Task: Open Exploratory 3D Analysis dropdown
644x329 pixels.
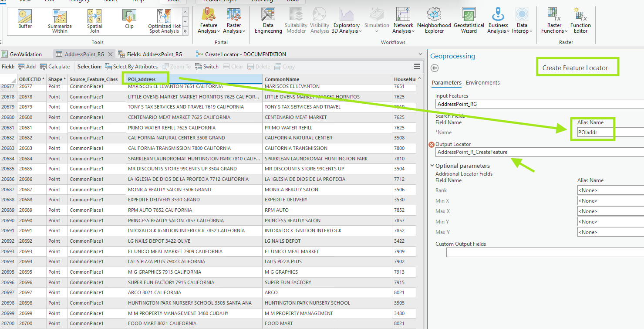Action: (346, 20)
